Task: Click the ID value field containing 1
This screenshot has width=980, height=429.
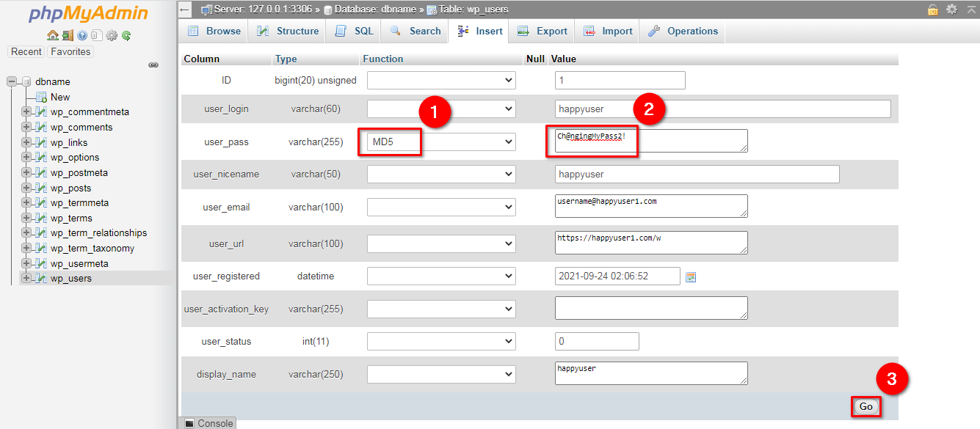Action: pyautogui.click(x=620, y=80)
